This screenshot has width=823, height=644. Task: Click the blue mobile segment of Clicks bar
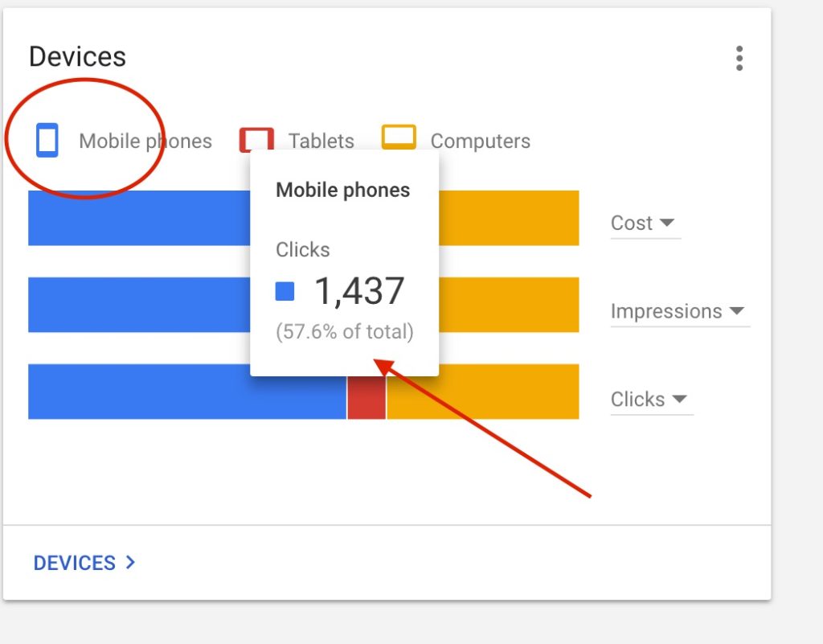point(187,392)
